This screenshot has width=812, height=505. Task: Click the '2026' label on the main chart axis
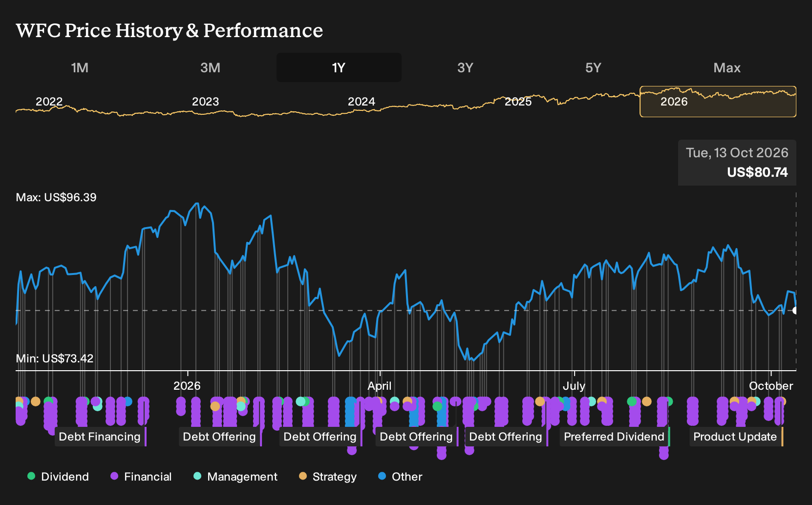(x=187, y=386)
